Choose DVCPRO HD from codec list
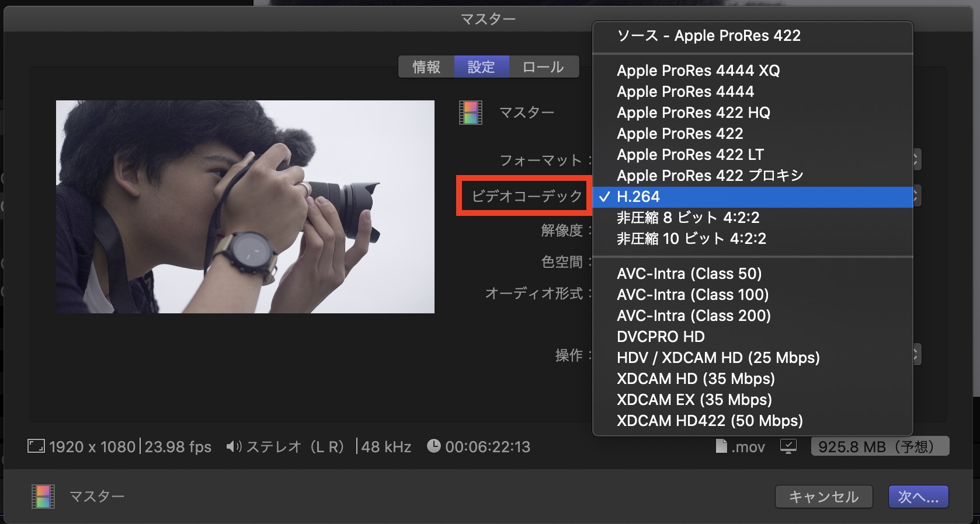 point(752,337)
